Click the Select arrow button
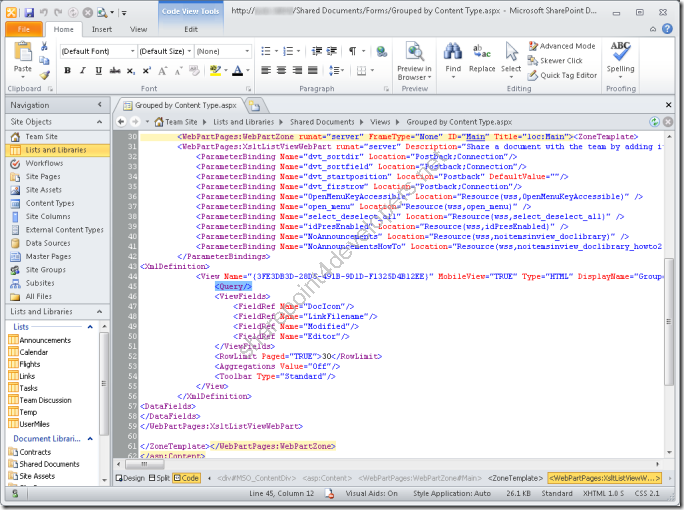Viewport: 684px width, 510px height. (511, 60)
